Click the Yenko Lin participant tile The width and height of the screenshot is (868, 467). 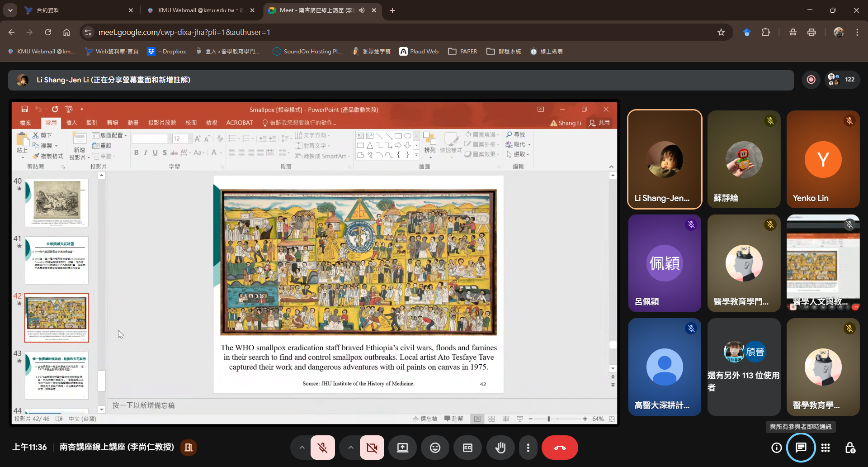coord(822,159)
